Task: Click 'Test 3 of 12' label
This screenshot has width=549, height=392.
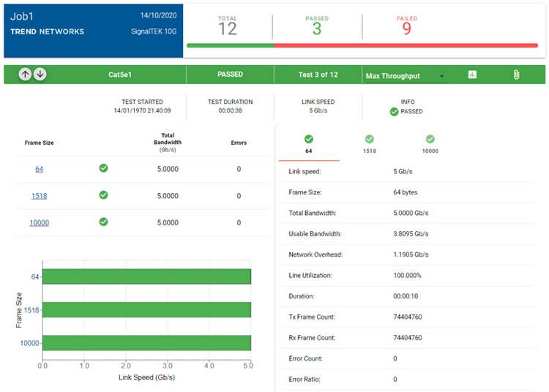Action: pyautogui.click(x=318, y=75)
